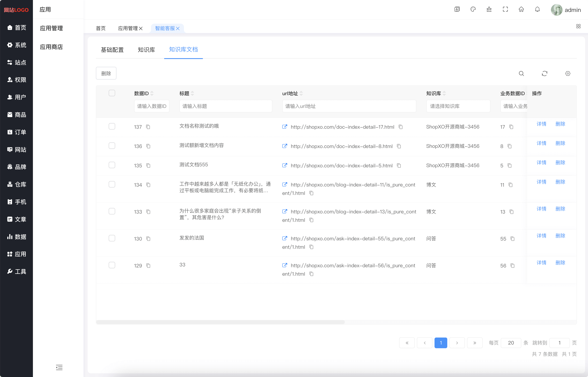
Task: Open the theme palette icon
Action: [x=473, y=9]
